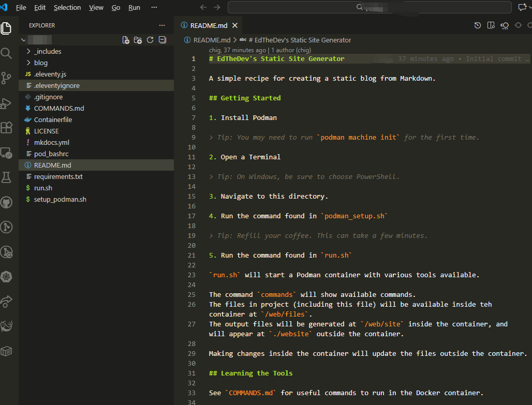
Task: Open preview to the side icon
Action: tap(491, 25)
